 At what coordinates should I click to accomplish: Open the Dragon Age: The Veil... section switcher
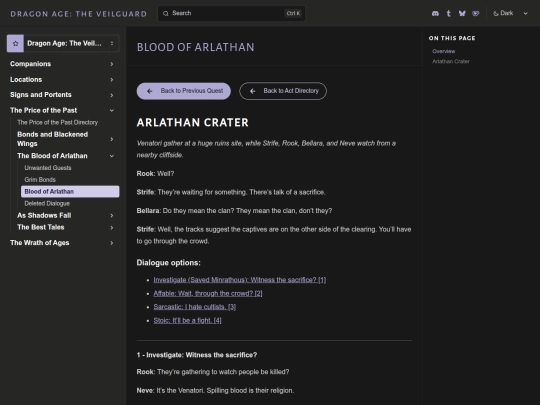pos(63,43)
